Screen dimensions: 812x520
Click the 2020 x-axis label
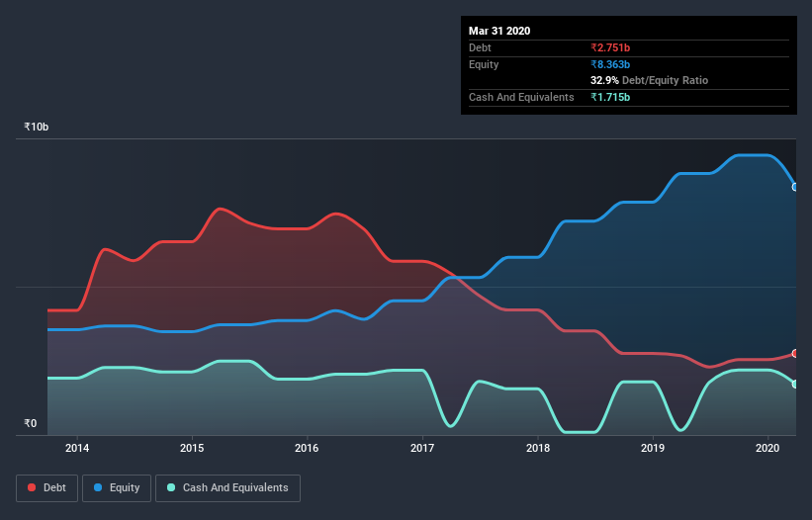767,448
